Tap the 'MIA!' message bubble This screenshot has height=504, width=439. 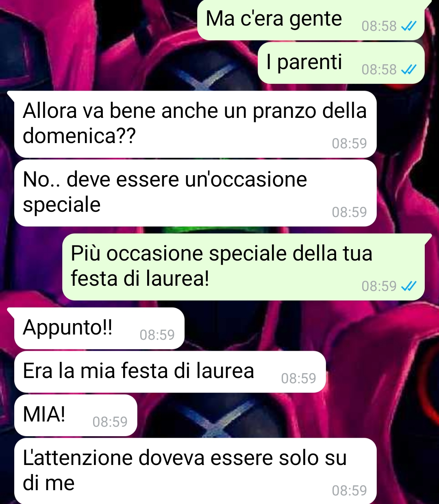pyautogui.click(x=76, y=415)
